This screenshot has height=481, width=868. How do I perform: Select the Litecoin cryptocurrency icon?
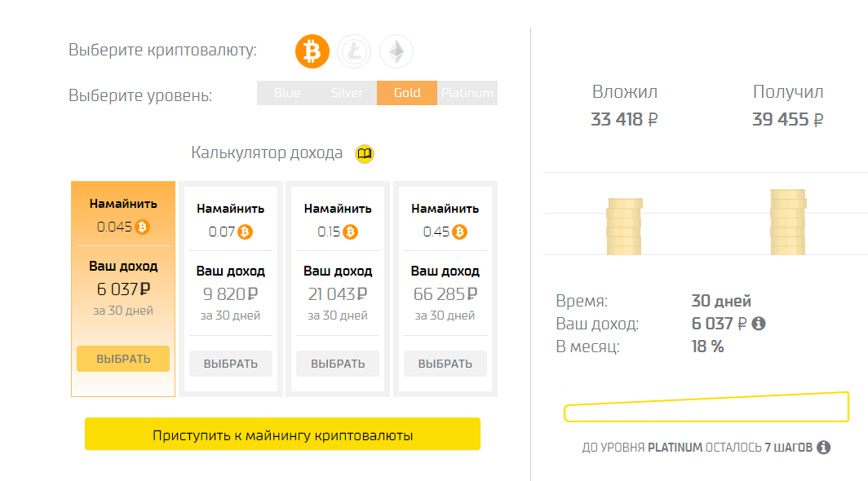(354, 51)
